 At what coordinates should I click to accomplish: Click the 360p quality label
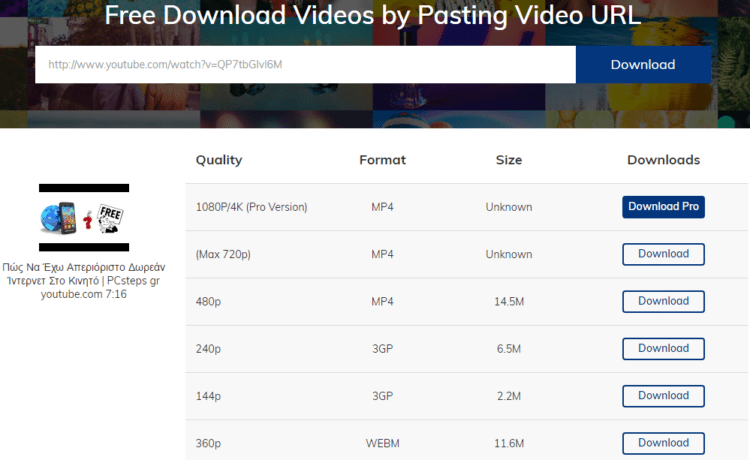point(208,444)
